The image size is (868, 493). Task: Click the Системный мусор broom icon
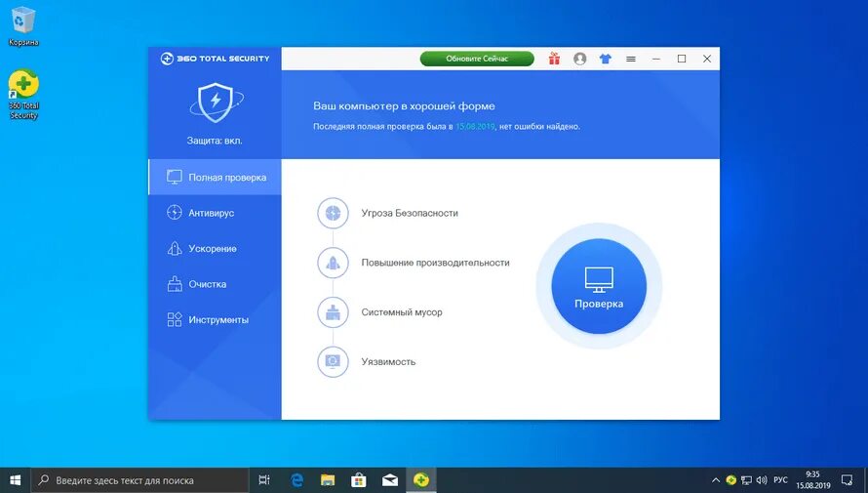coord(333,311)
